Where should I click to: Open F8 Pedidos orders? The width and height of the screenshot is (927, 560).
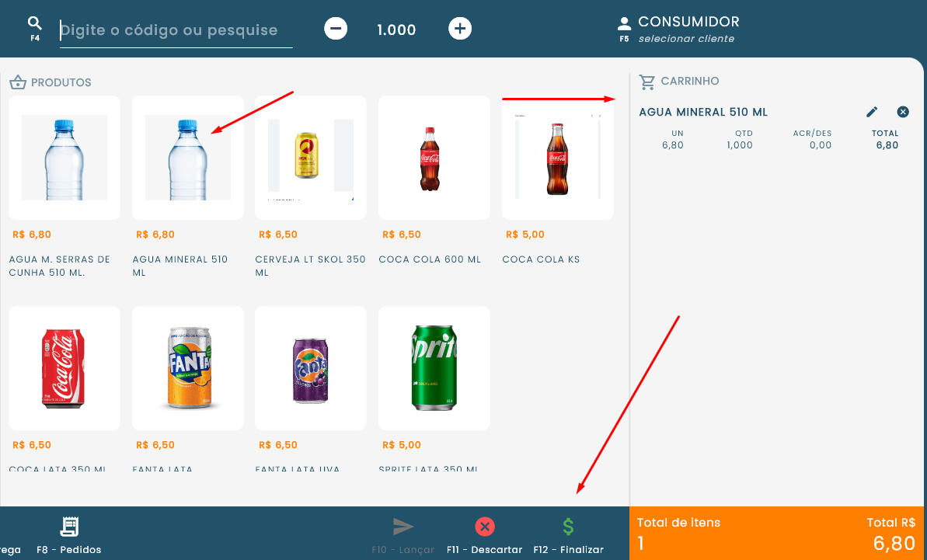[x=69, y=528]
